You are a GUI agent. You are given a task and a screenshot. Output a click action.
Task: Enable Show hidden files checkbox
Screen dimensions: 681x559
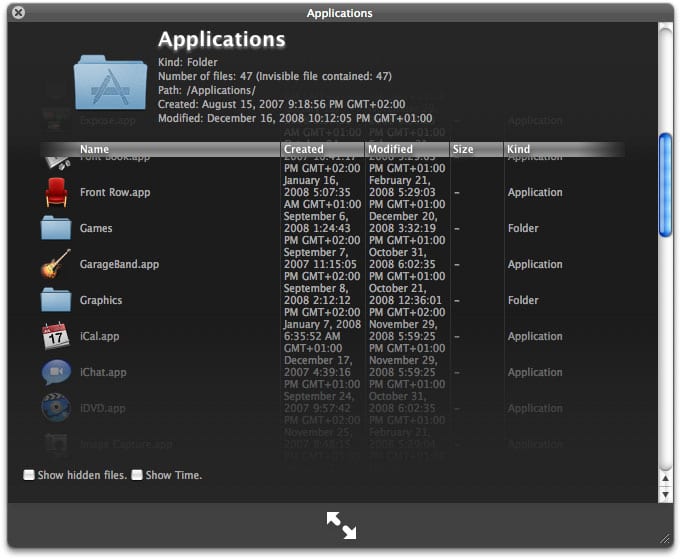tap(29, 475)
